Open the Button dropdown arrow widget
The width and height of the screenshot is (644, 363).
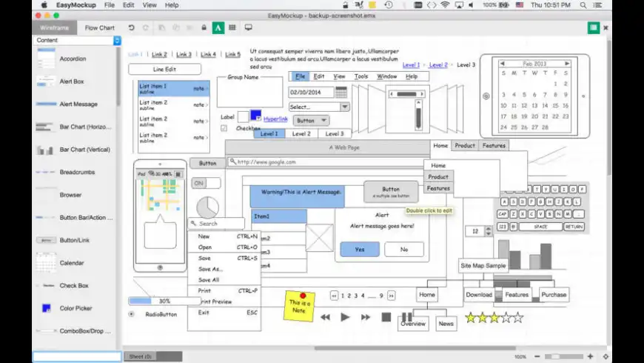(323, 121)
